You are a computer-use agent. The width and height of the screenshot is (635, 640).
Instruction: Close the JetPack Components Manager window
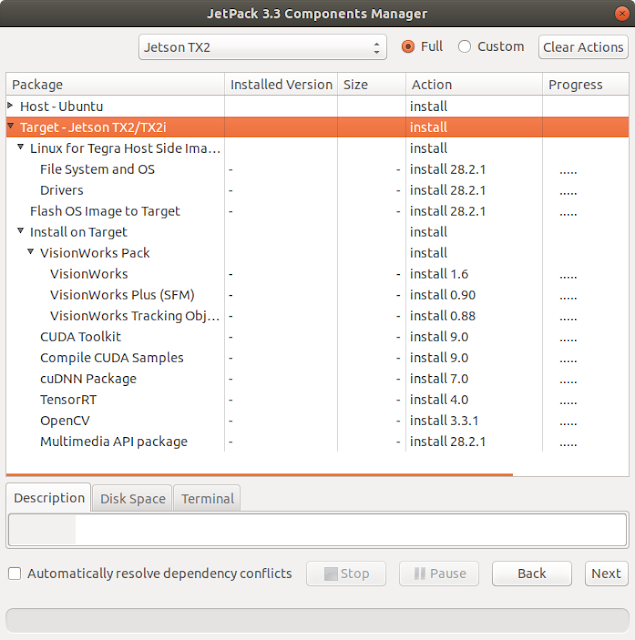(x=622, y=14)
